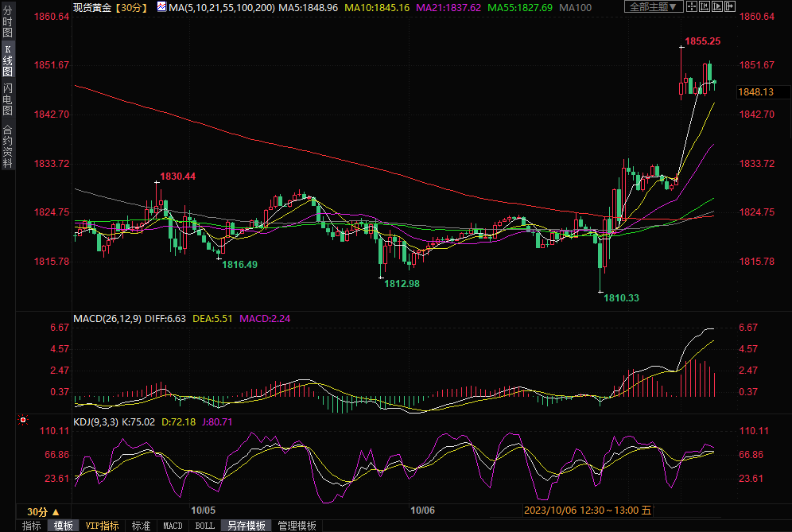Click the 另存模板 button

pos(246,526)
